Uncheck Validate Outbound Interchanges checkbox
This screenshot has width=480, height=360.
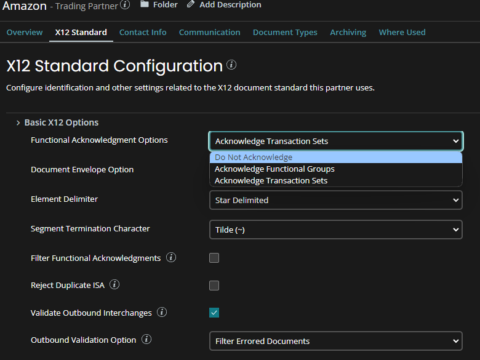point(214,313)
